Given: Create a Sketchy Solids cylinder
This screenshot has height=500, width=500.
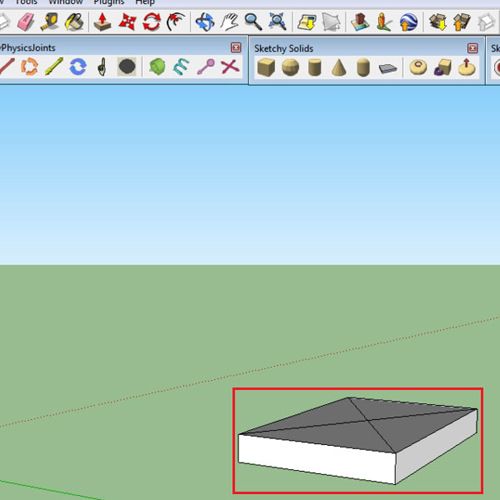Looking at the screenshot, I should pos(314,67).
